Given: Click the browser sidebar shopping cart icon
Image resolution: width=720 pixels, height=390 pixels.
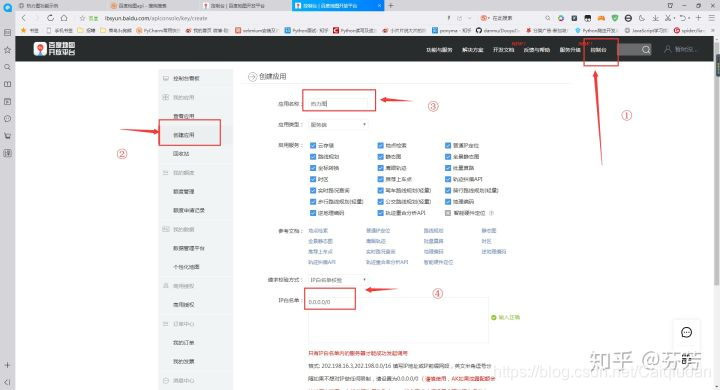Looking at the screenshot, I should [x=7, y=136].
